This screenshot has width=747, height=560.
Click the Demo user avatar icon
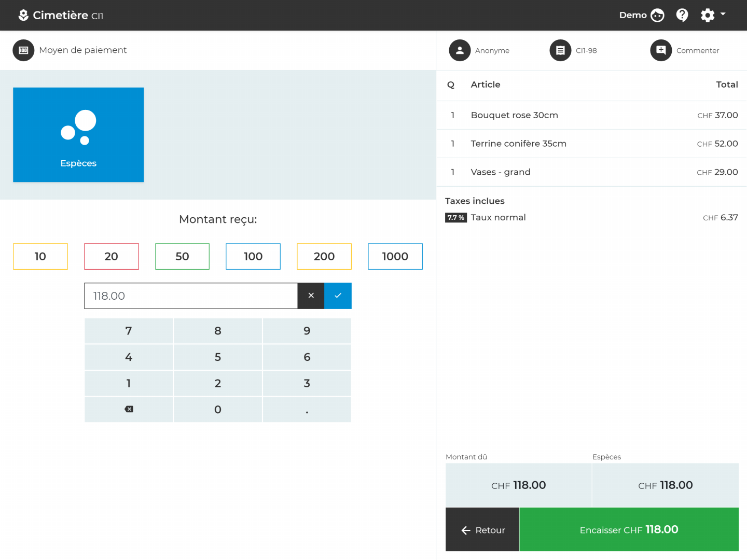pyautogui.click(x=657, y=15)
